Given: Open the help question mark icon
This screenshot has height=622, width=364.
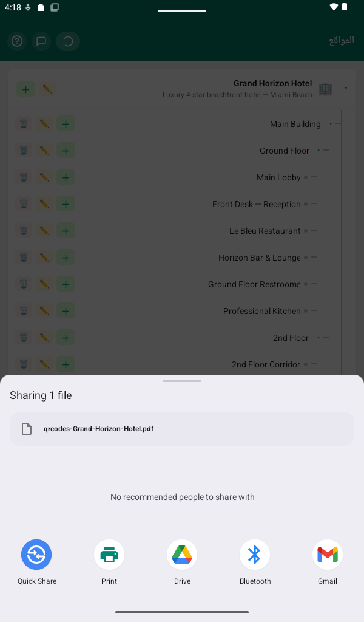Looking at the screenshot, I should (x=17, y=41).
